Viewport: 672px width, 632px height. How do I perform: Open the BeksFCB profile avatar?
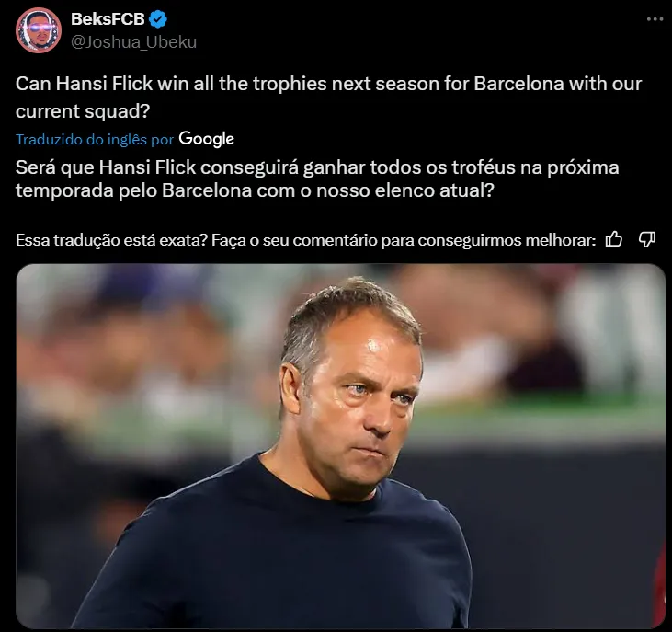39,30
